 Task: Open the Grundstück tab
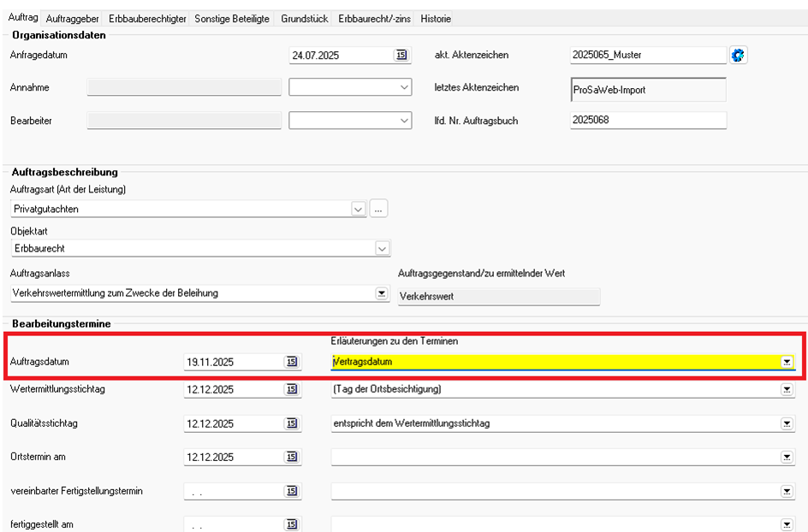click(305, 18)
